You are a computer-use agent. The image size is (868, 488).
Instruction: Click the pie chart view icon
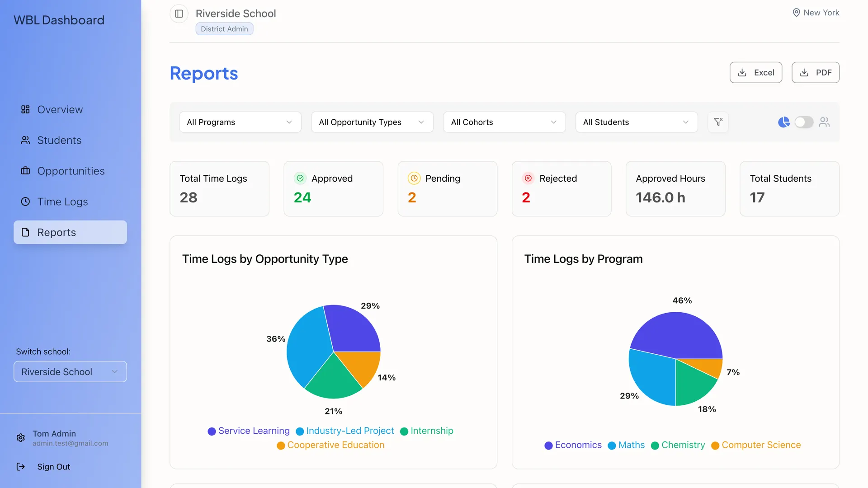783,122
